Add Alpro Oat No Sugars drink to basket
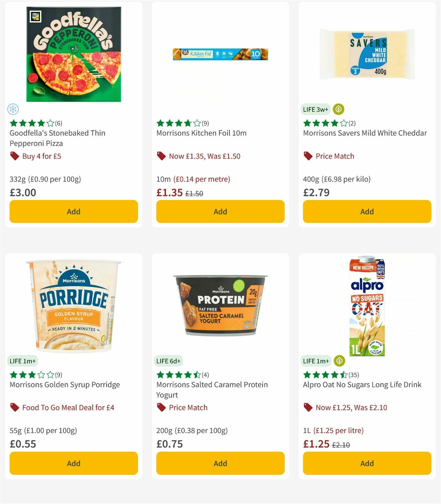This screenshot has height=504, width=441. pos(366,463)
